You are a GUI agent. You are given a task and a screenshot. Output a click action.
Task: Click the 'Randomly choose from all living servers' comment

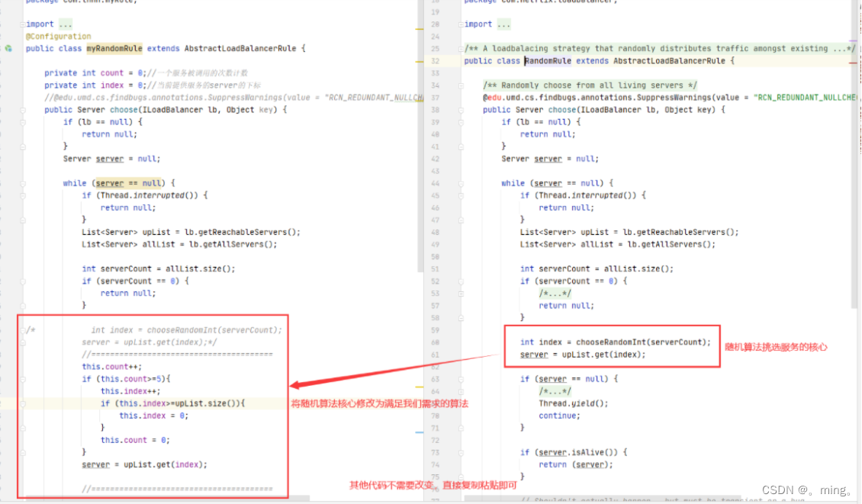tap(590, 85)
